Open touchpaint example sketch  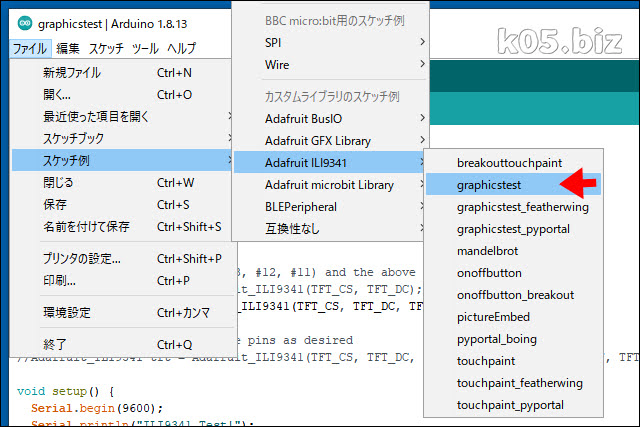(x=513, y=361)
